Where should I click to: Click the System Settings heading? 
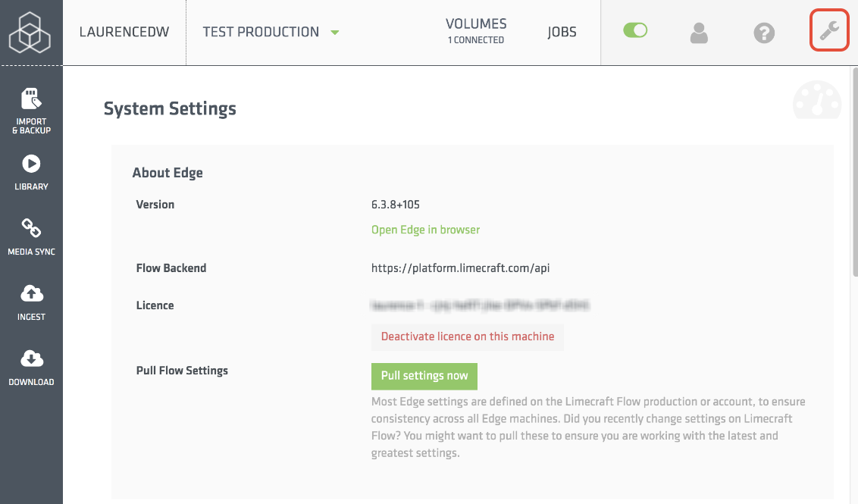(x=170, y=109)
